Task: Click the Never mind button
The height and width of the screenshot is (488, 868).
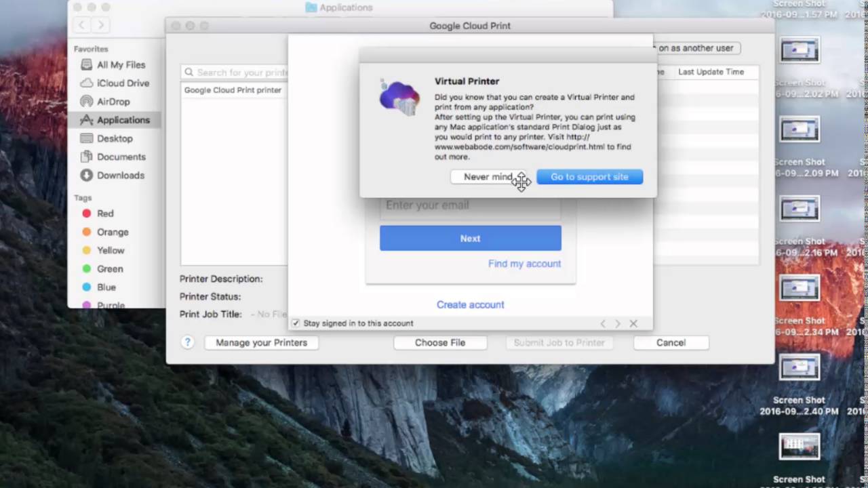Action: pos(488,177)
